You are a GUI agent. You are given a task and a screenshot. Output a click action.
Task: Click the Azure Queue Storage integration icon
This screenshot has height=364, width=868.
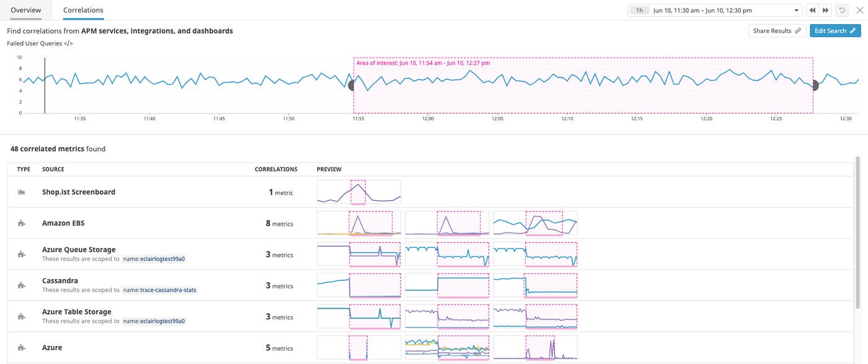21,254
